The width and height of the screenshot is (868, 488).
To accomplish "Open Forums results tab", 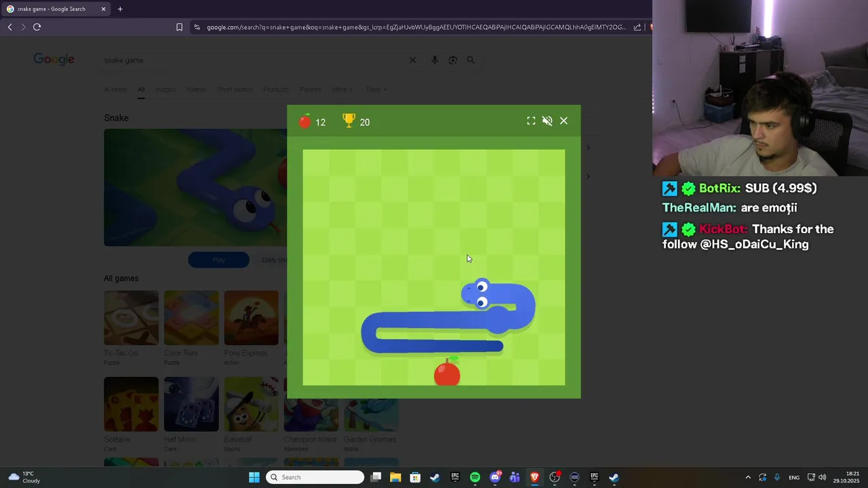I will [311, 89].
